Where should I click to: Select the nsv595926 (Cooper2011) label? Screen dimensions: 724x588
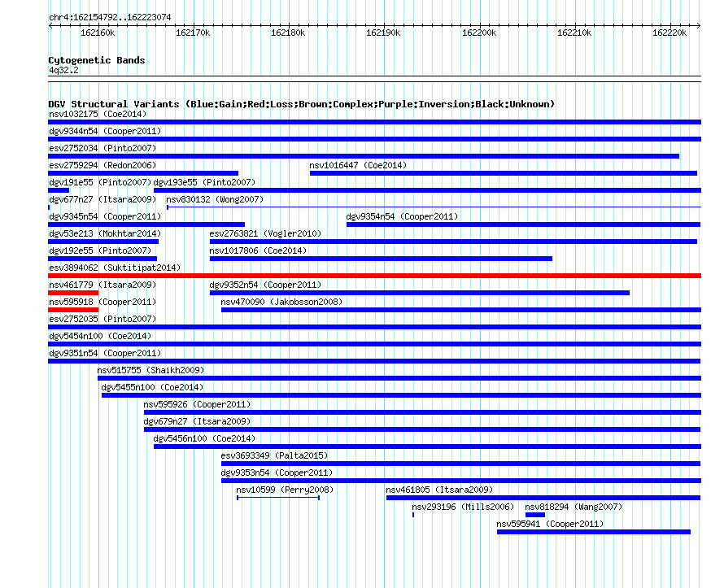197,404
